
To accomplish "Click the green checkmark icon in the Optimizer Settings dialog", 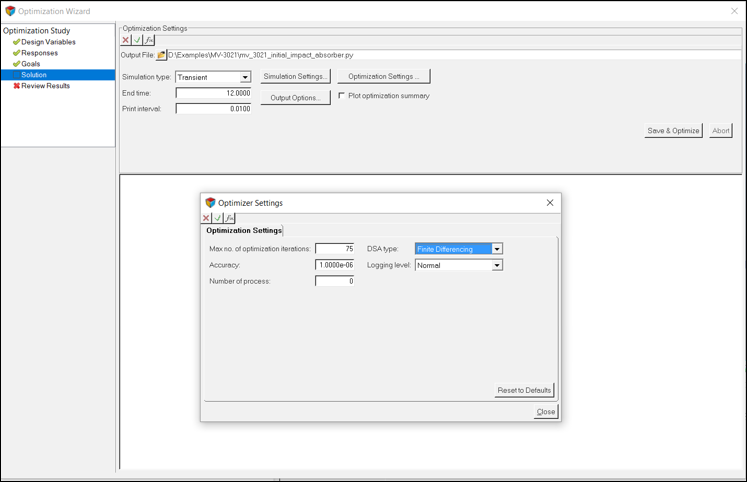I will pyautogui.click(x=218, y=218).
